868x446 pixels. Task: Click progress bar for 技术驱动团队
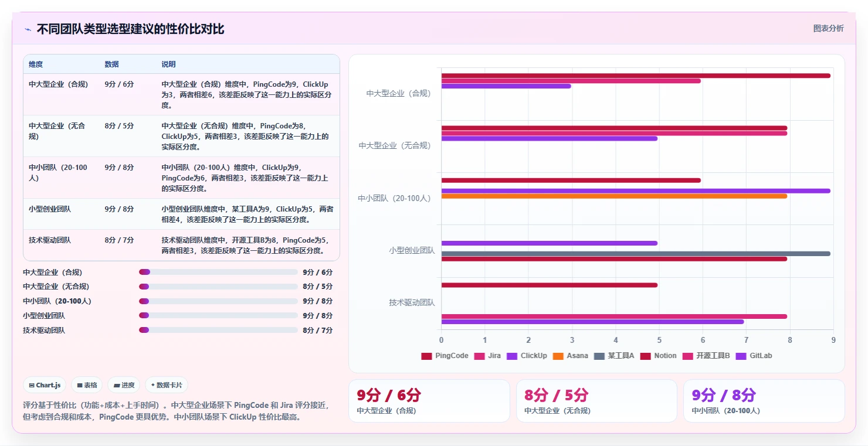pos(218,330)
